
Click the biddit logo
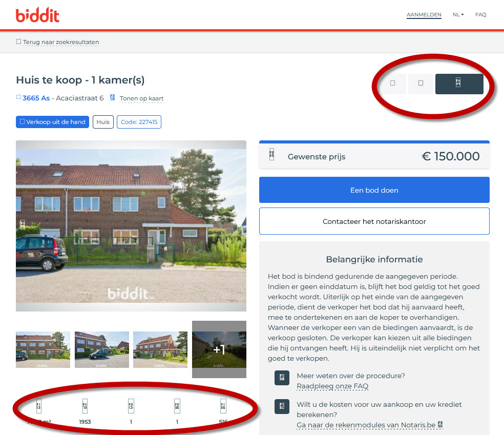click(37, 15)
